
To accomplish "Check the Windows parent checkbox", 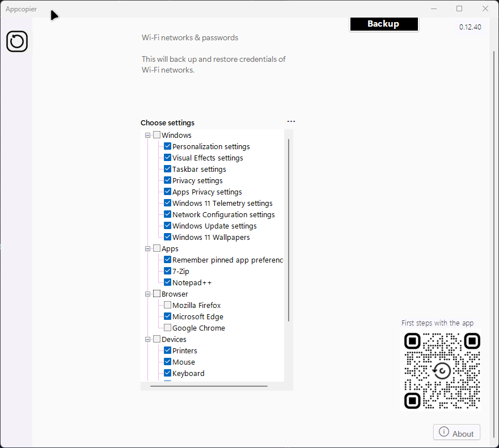I will pyautogui.click(x=157, y=135).
